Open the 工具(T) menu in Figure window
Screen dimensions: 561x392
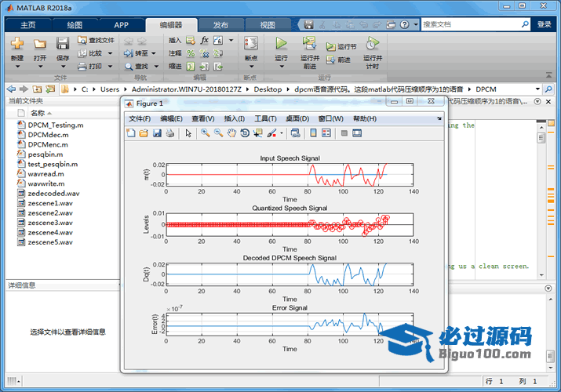(x=266, y=118)
